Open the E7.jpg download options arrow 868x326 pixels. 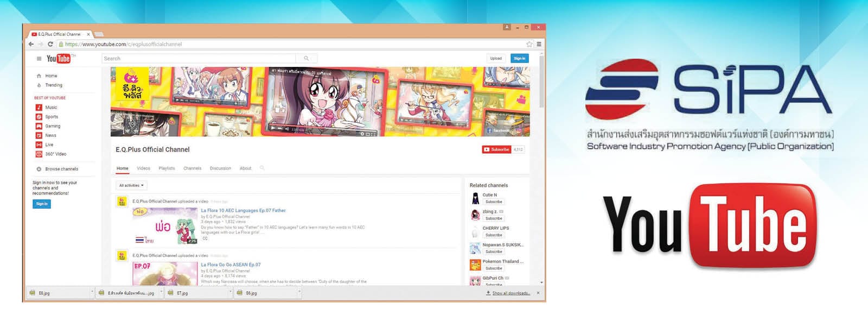point(230,292)
